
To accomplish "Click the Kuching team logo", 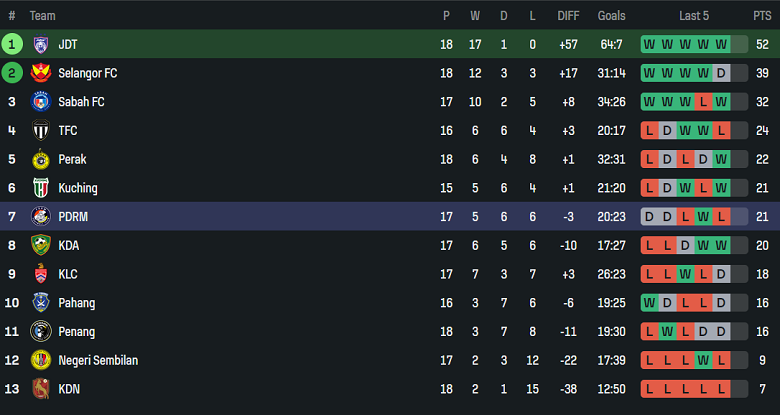I will tap(41, 188).
